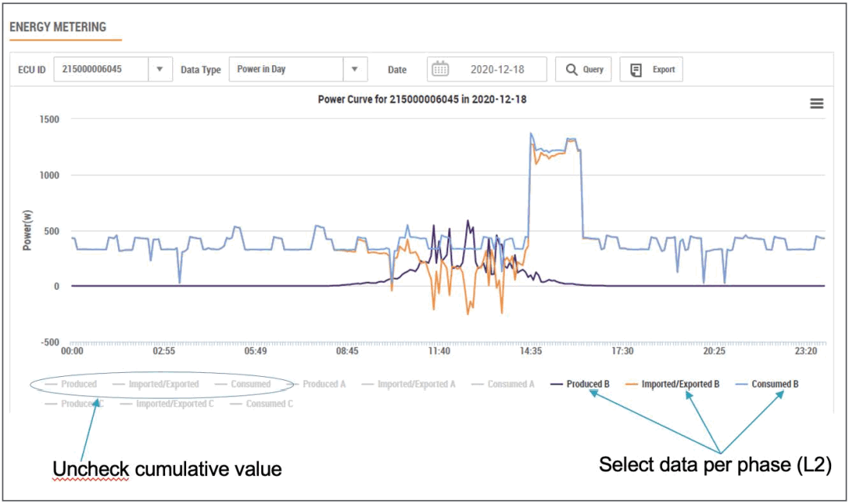Click the date field showing 2020-12-18
The width and height of the screenshot is (849, 504).
pyautogui.click(x=497, y=69)
